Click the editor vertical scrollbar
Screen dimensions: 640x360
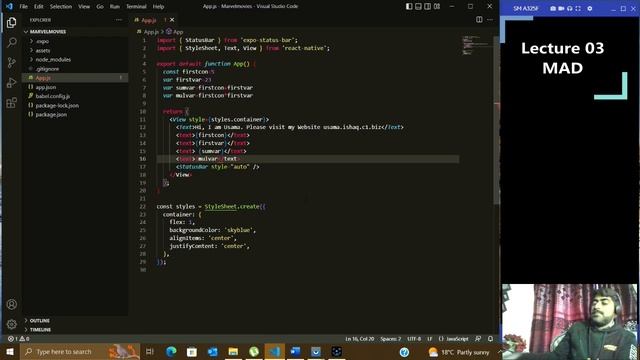[497, 119]
